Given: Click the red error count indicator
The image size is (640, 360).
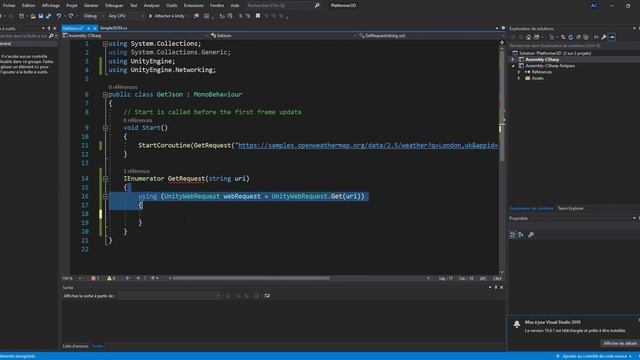Looking at the screenshot, I should coord(95,278).
